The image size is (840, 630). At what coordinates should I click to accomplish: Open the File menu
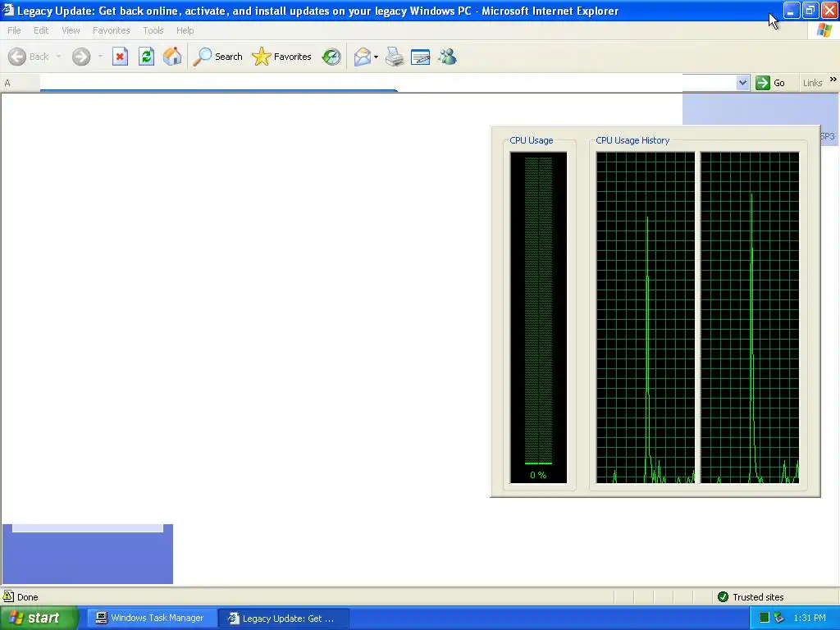click(14, 30)
